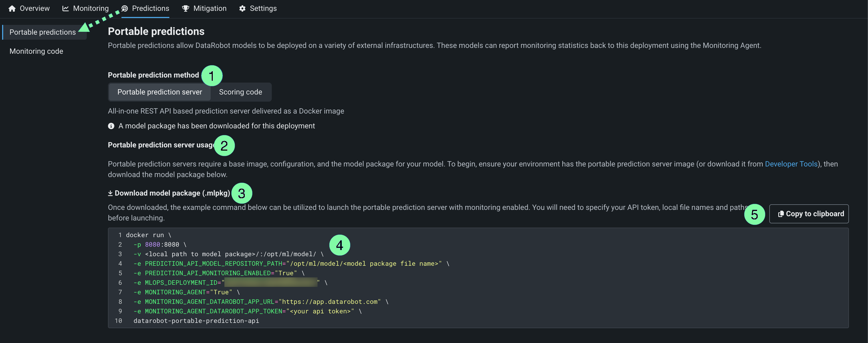
Task: Click the download arrow icon for model package
Action: tap(110, 193)
